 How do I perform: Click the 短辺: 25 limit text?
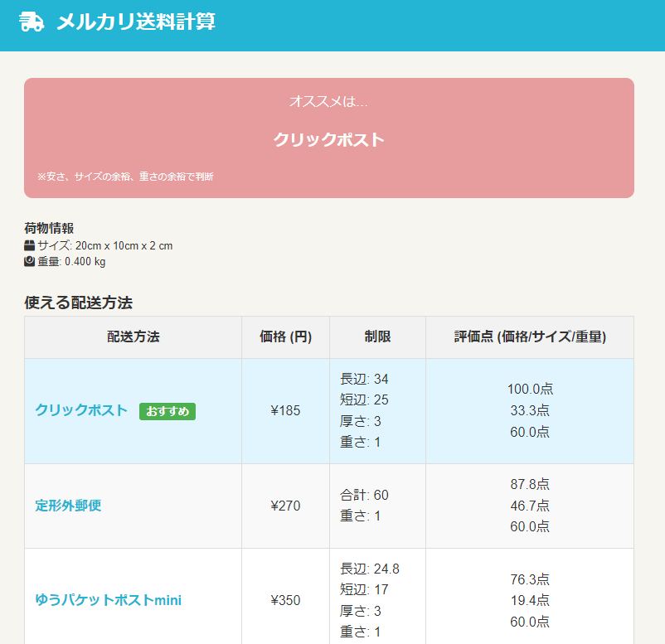tap(364, 399)
